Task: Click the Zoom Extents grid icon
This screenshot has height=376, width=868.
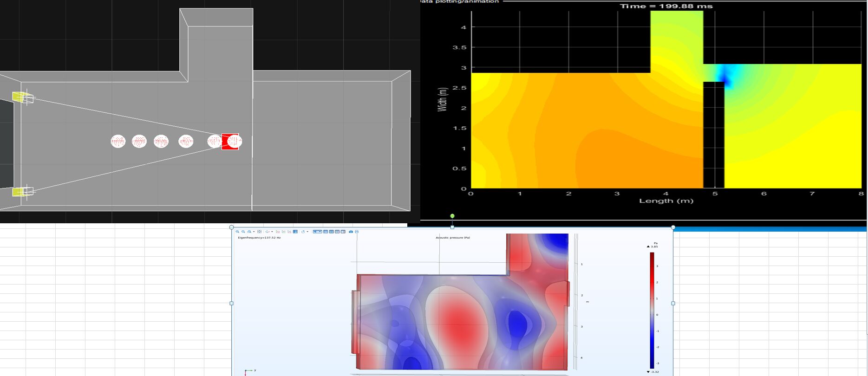Action: coord(259,232)
